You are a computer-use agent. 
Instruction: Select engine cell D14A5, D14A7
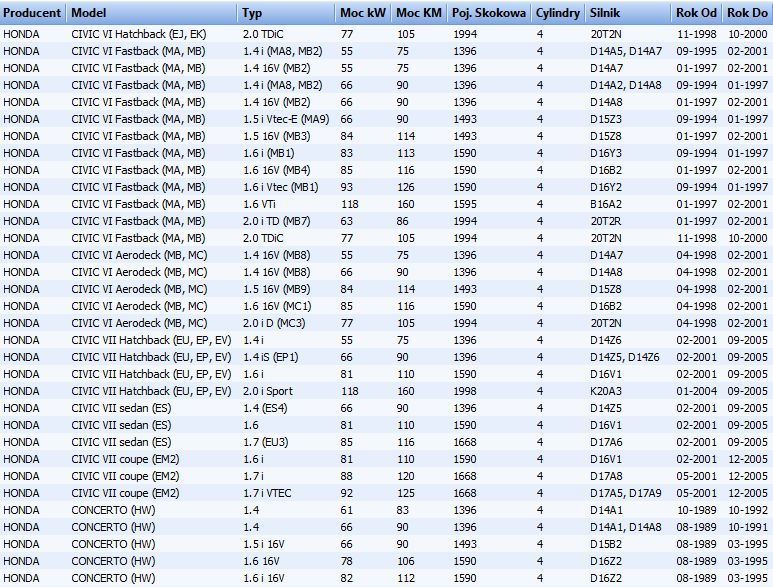(626, 51)
